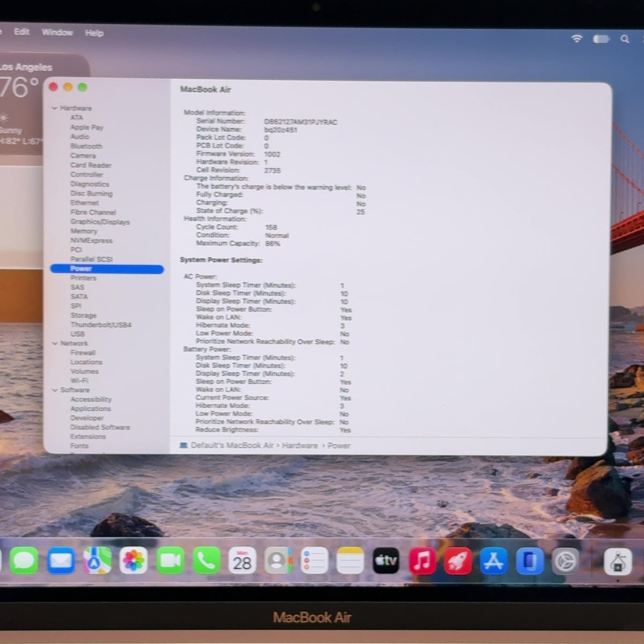Open the Edit menu
The image size is (644, 644).
tap(21, 32)
